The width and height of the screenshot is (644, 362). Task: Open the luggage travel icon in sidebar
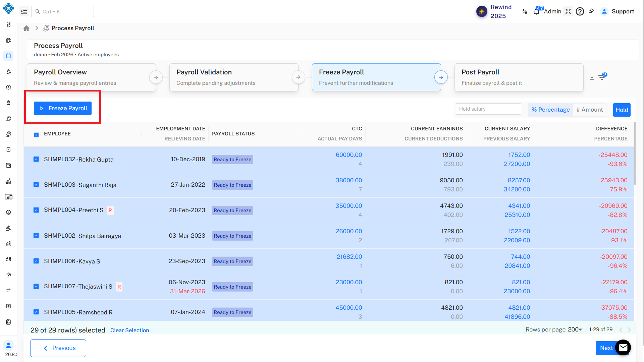[x=8, y=103]
